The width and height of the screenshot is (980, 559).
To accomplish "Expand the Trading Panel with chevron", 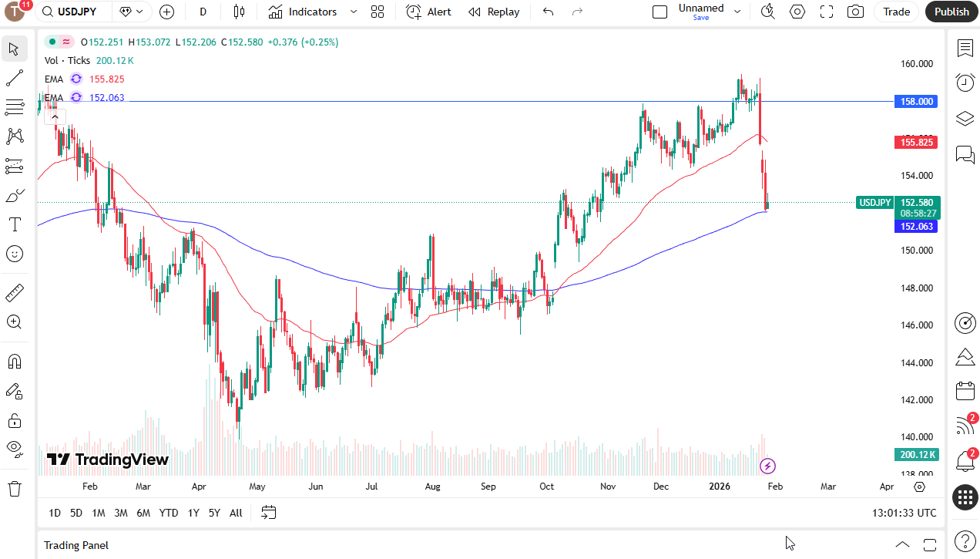I will click(902, 544).
